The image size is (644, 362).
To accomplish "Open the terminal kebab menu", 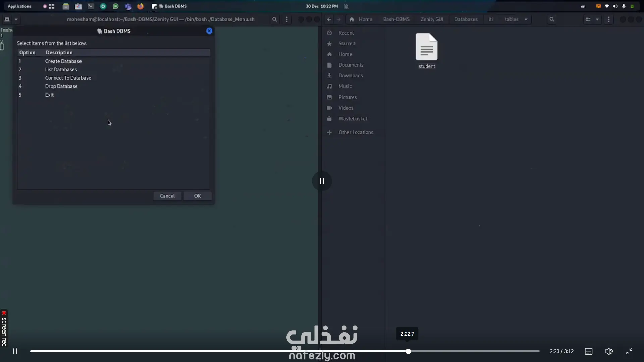I will point(286,19).
